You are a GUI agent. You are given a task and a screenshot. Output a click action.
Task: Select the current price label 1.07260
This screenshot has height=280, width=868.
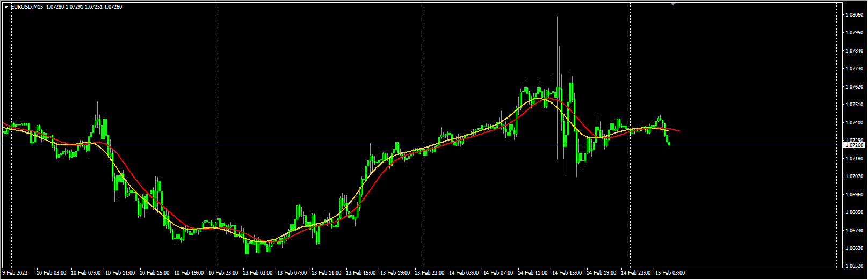854,145
